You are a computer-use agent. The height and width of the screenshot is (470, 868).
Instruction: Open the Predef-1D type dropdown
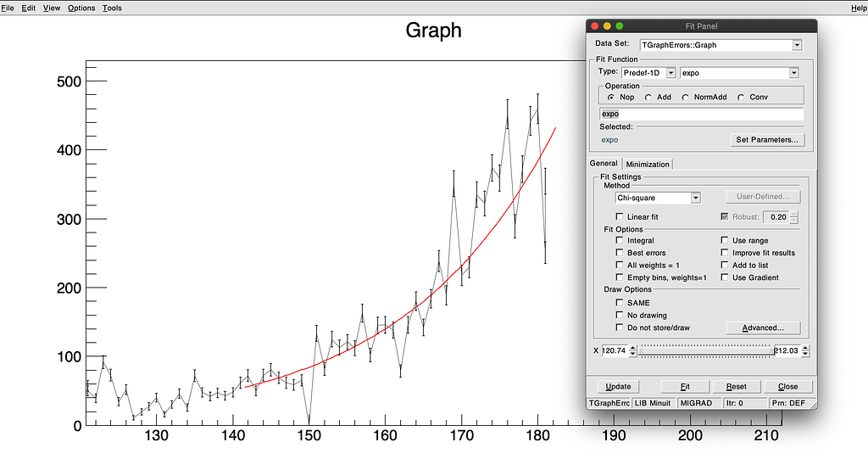(x=671, y=73)
